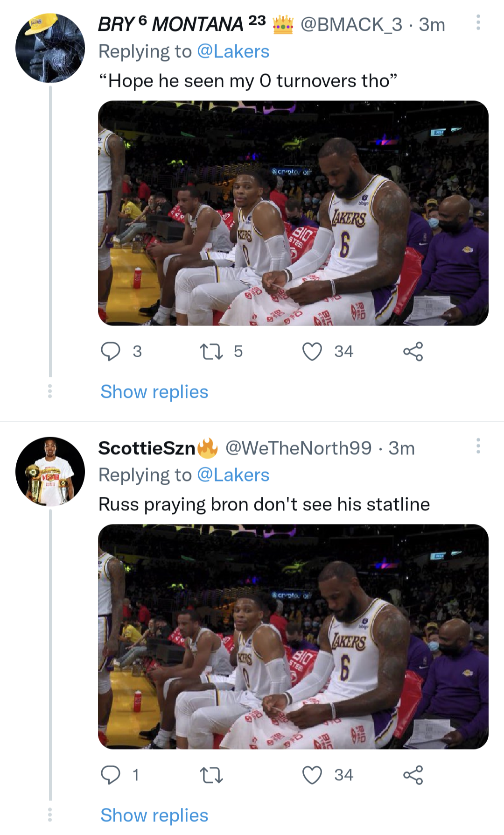
Task: Like the "Russ praying" tweet
Action: coord(312,775)
